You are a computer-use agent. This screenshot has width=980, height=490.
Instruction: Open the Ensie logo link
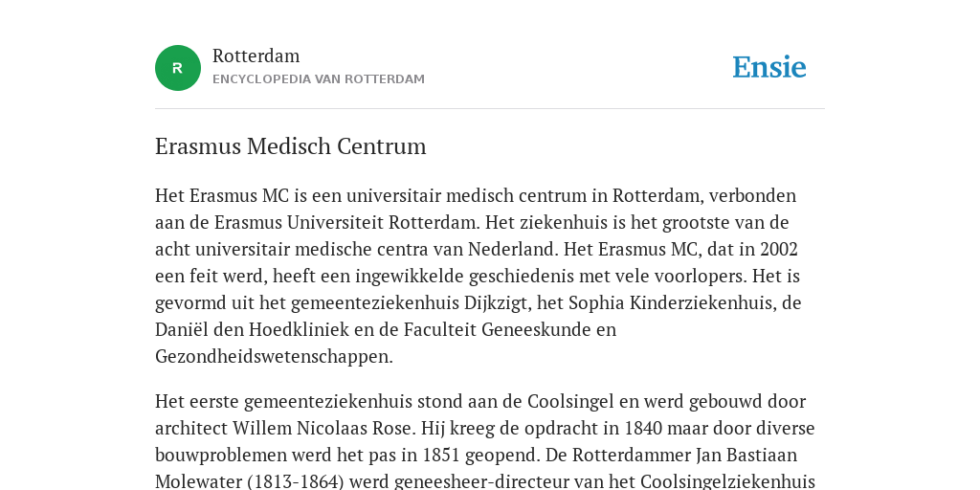(x=769, y=67)
